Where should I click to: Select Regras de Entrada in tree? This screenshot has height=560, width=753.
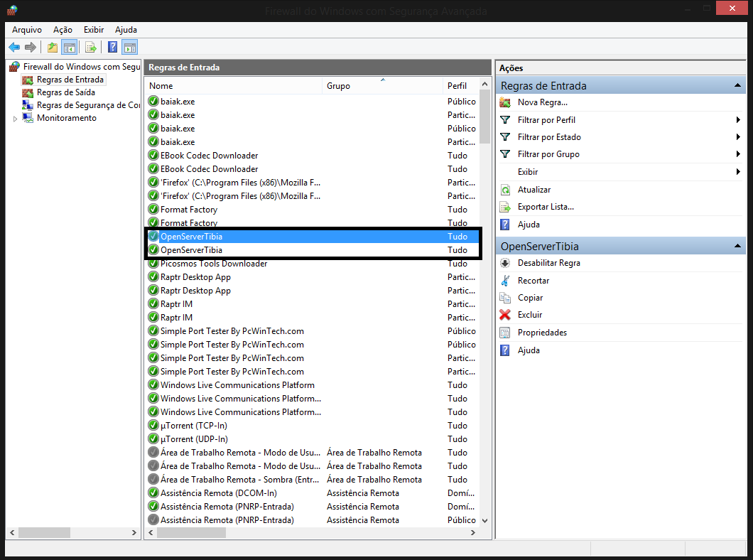tap(70, 80)
